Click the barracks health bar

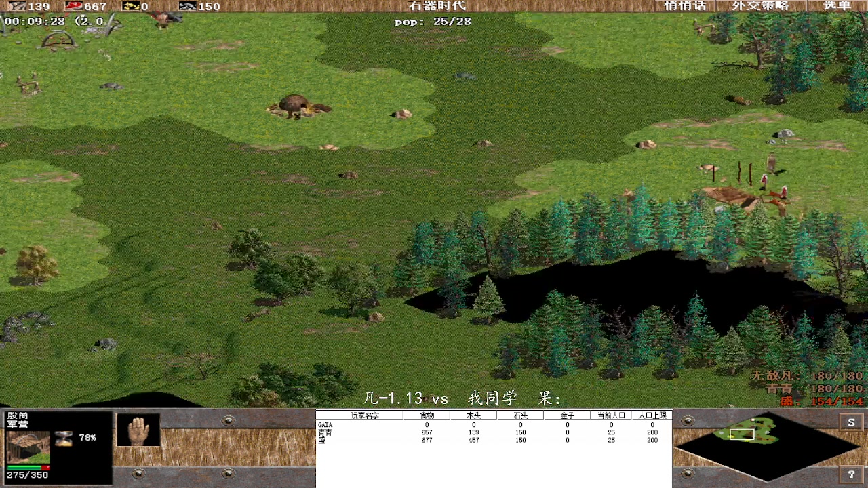tap(28, 468)
